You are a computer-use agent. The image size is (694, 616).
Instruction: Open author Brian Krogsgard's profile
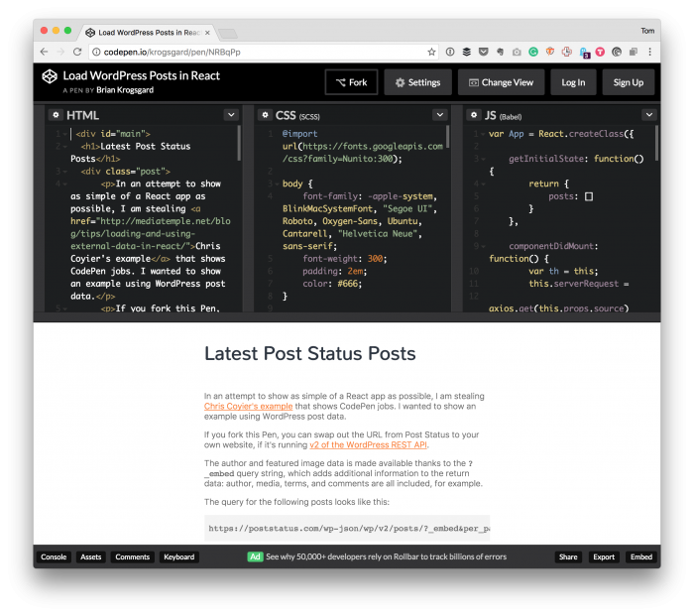pos(125,90)
